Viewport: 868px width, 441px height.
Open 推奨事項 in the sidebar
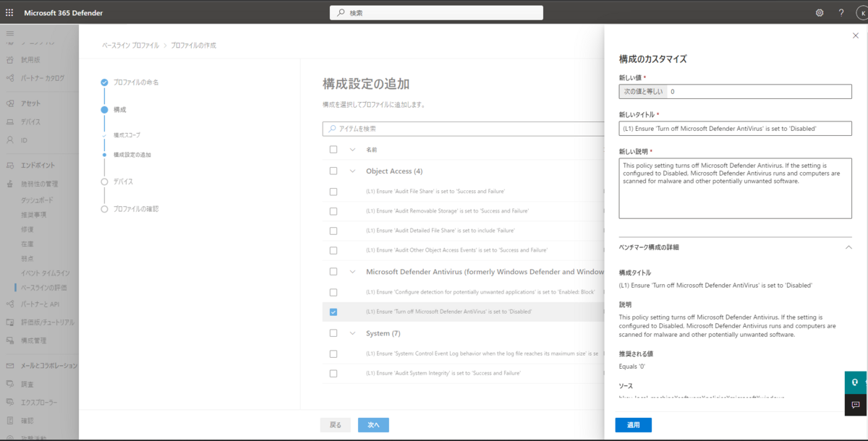33,215
